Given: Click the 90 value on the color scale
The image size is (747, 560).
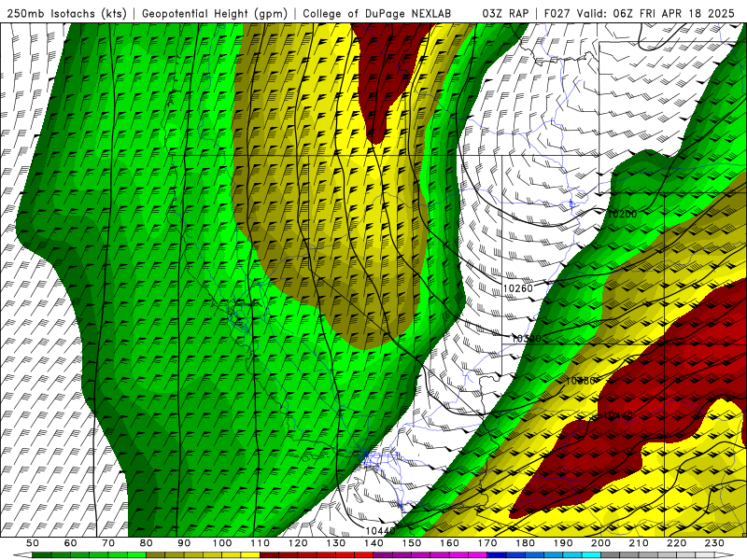Looking at the screenshot, I should [184, 543].
